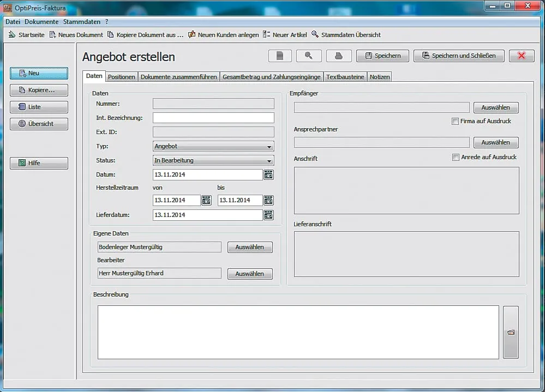Image resolution: width=545 pixels, height=392 pixels.
Task: Click the red X cancel button
Action: pos(522,56)
